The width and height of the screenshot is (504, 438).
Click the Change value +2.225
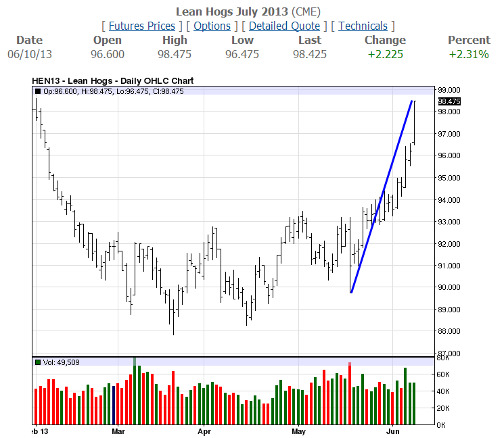[385, 54]
